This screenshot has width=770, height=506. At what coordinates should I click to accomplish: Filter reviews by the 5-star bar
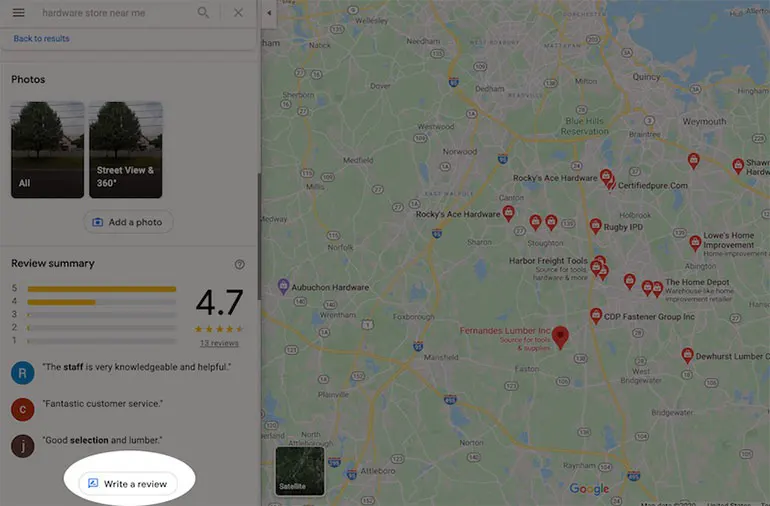click(x=102, y=289)
